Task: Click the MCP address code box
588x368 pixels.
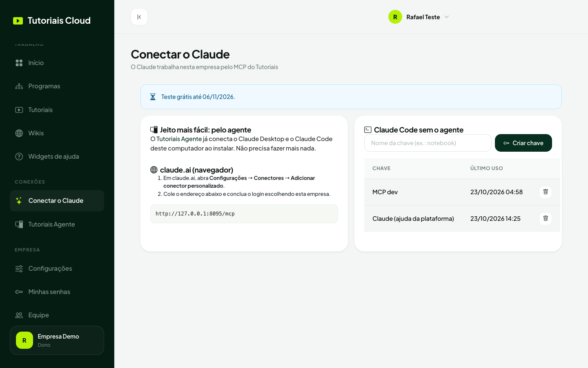Action: click(244, 214)
